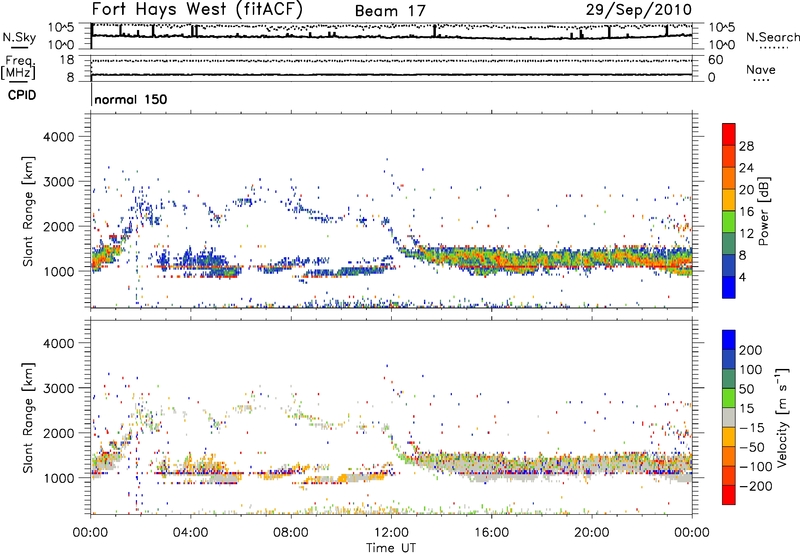Click the "3000" tick label of the power panel
Screen dimensions: 800x554
58,182
